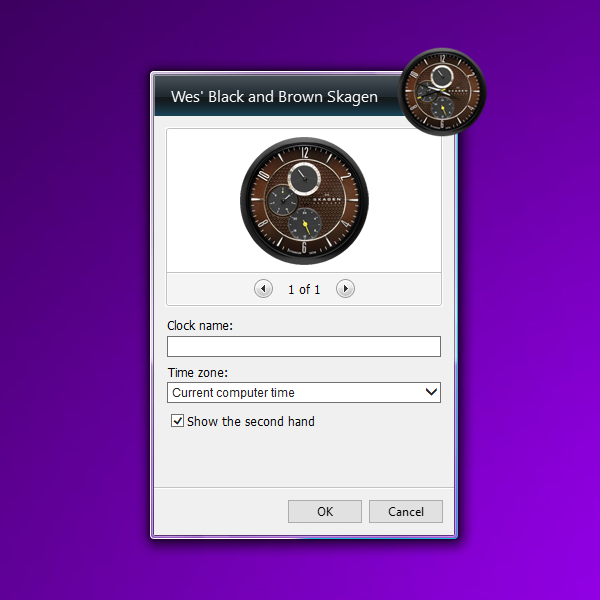Screen dimensions: 600x600
Task: Toggle Show the second hand checkbox
Action: 177,421
